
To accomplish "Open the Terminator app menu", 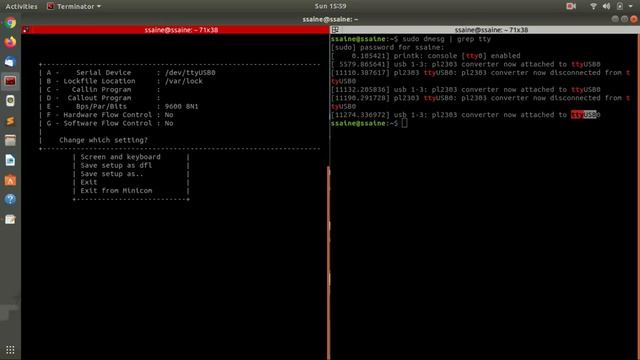I will (x=74, y=6).
